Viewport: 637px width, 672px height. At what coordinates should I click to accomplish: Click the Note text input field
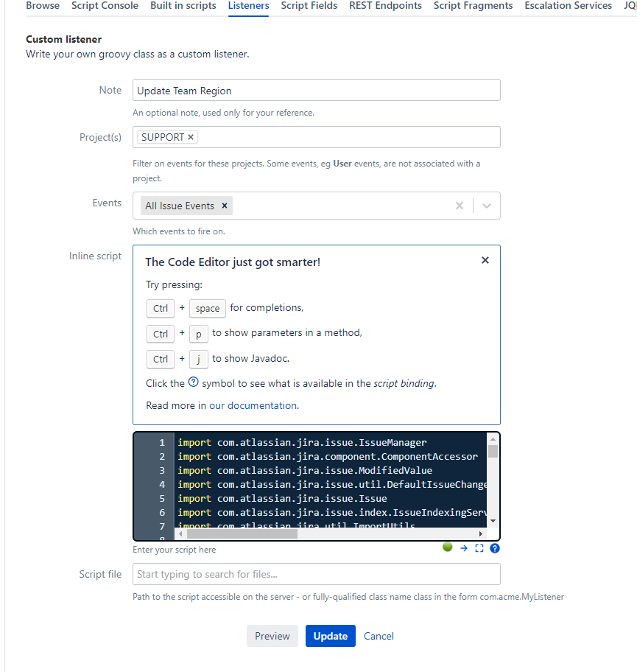point(316,89)
